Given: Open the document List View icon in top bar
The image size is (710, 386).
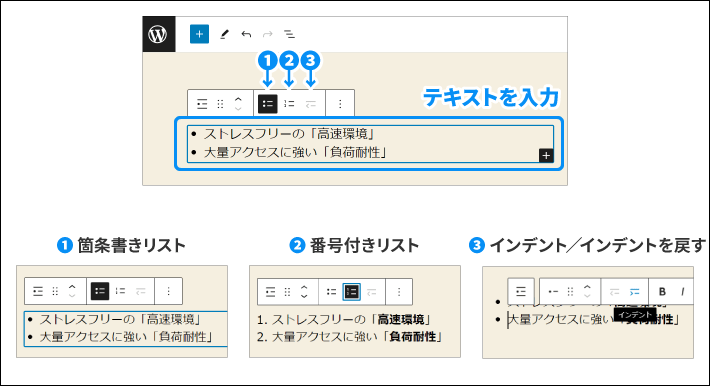Looking at the screenshot, I should 289,34.
